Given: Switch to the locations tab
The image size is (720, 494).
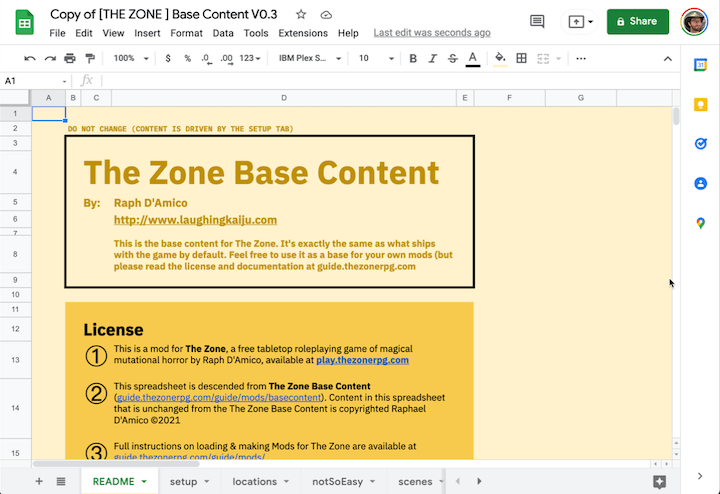Looking at the screenshot, I should (254, 482).
